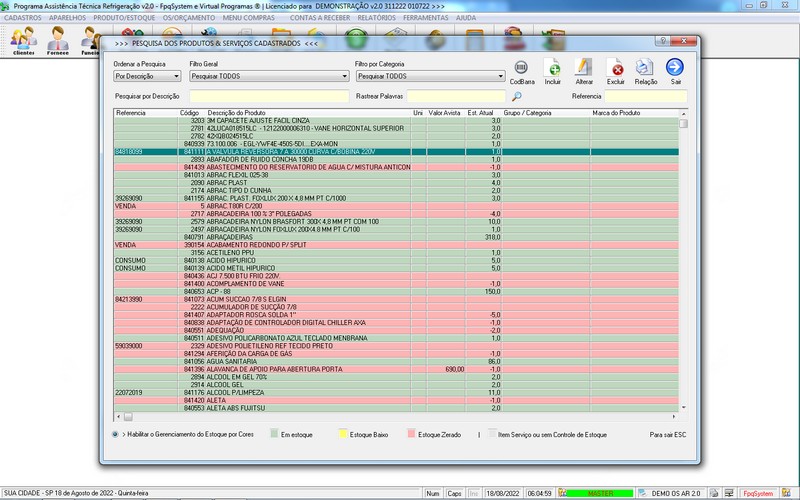Click the Excluir delete icon
The image size is (800, 500).
click(616, 68)
